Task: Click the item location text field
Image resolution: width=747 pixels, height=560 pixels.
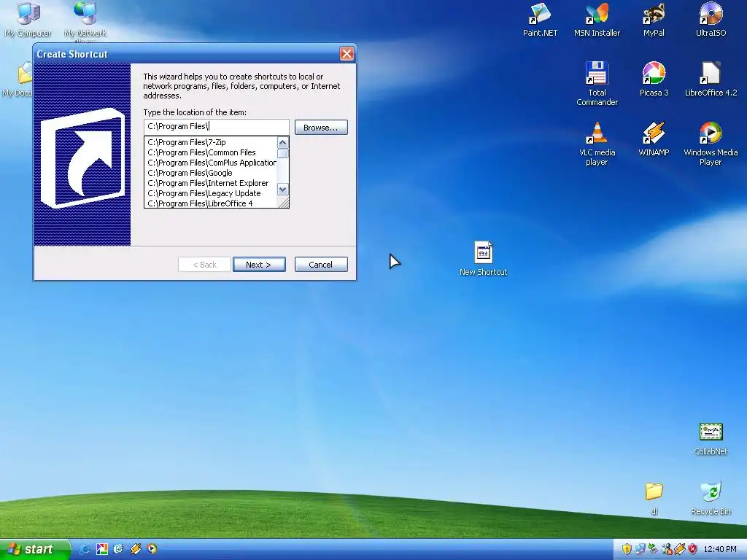Action: pyautogui.click(x=216, y=127)
